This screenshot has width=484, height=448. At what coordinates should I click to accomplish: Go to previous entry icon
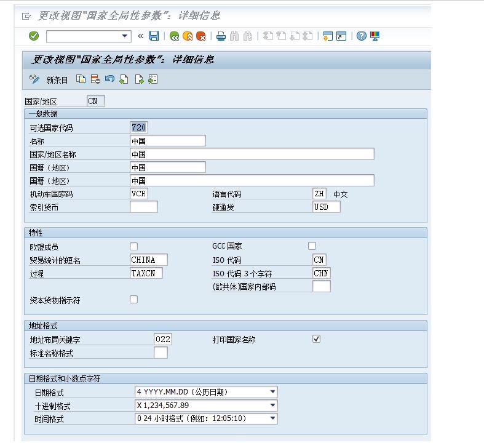124,79
